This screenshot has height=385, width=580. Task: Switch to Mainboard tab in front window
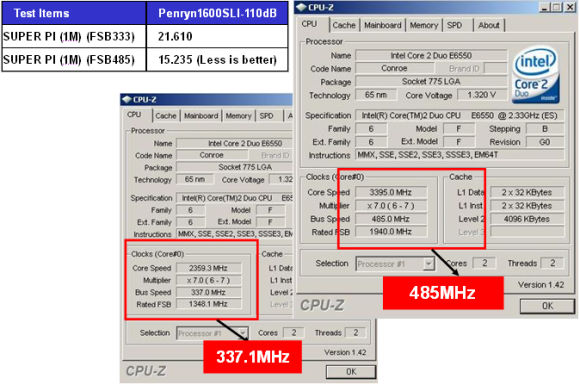click(382, 25)
